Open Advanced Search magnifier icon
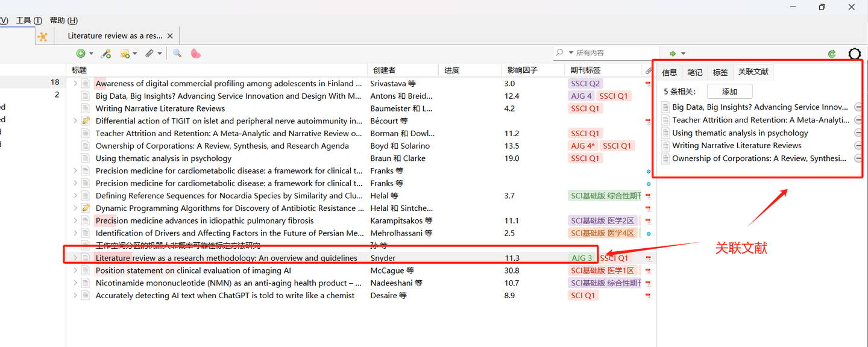Screen dimensions: 868x347 click(177, 53)
